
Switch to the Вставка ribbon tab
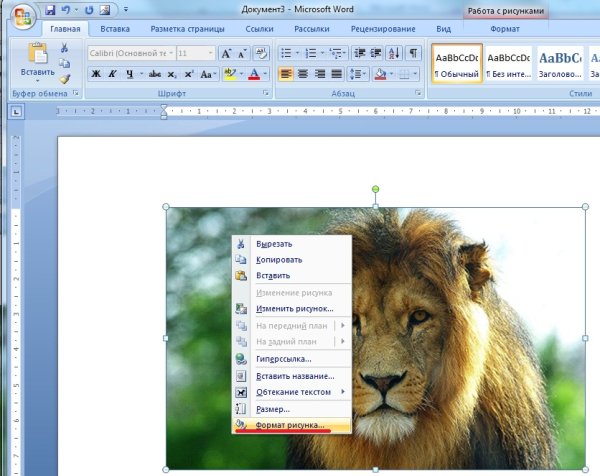click(115, 30)
